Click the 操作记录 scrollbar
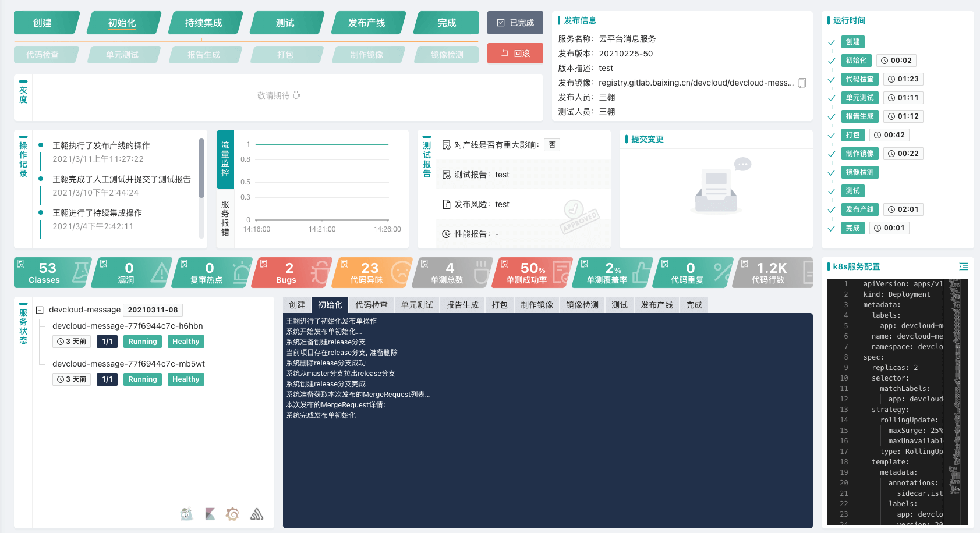980x533 pixels. point(201,169)
